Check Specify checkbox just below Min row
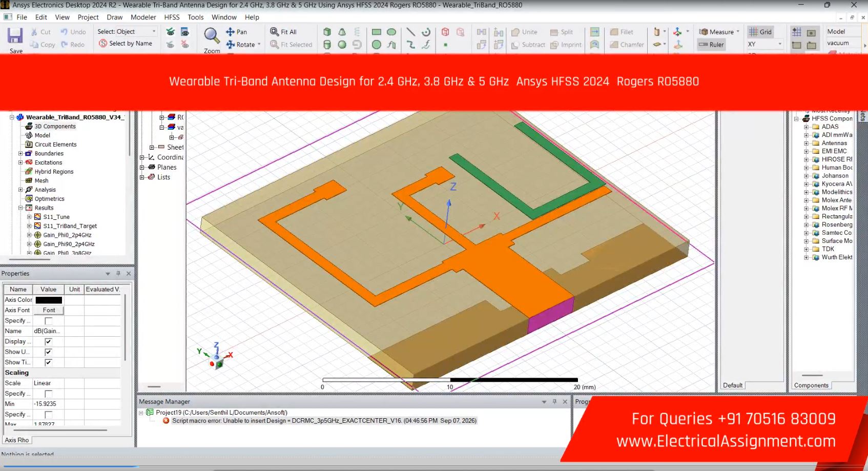This screenshot has width=868, height=471. [x=48, y=415]
